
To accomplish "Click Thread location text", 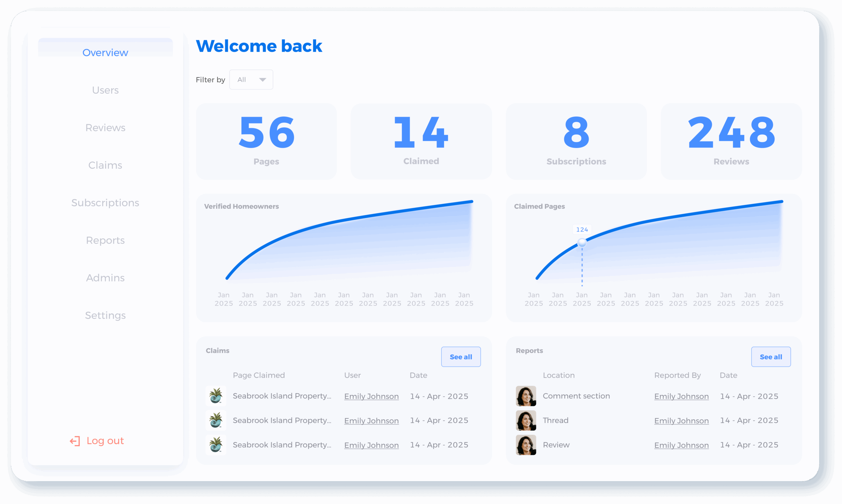I will 555,420.
